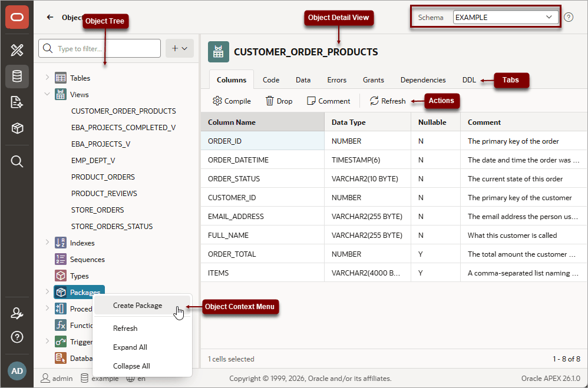Open the sidebar page-with-sparkle icon
The image size is (588, 388).
[17, 102]
